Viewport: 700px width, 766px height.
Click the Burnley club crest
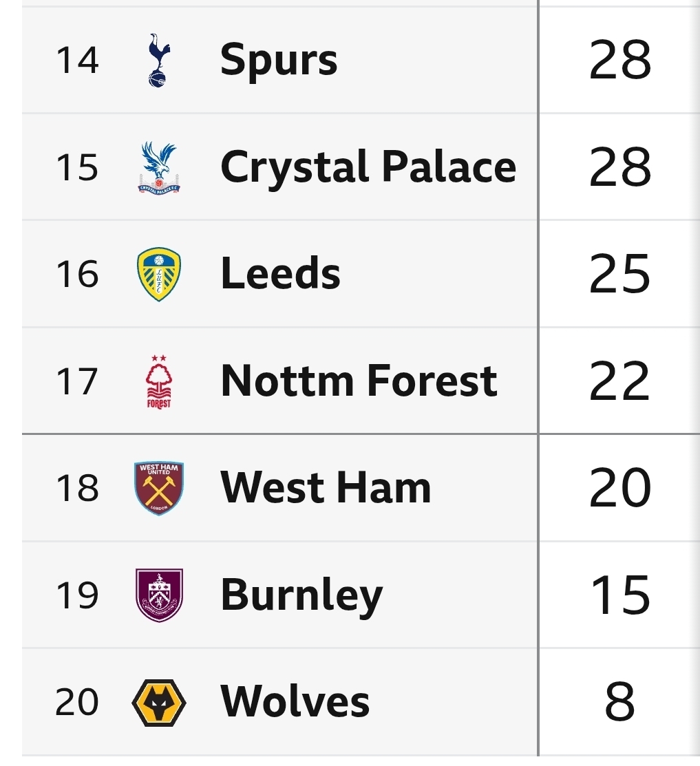click(159, 595)
